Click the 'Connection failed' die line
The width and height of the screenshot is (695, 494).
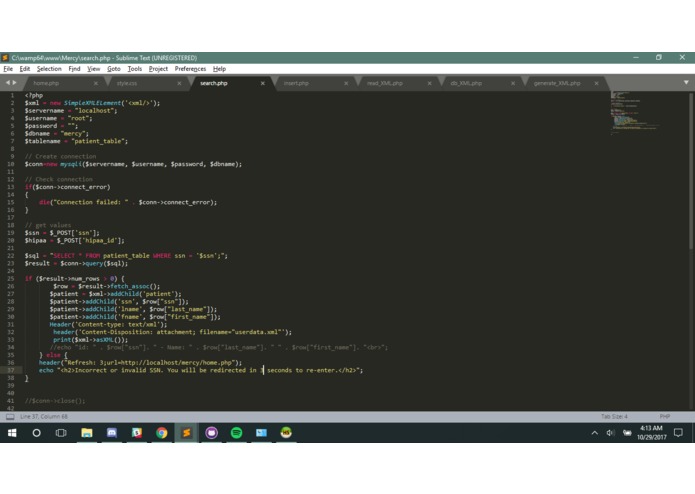pos(128,202)
